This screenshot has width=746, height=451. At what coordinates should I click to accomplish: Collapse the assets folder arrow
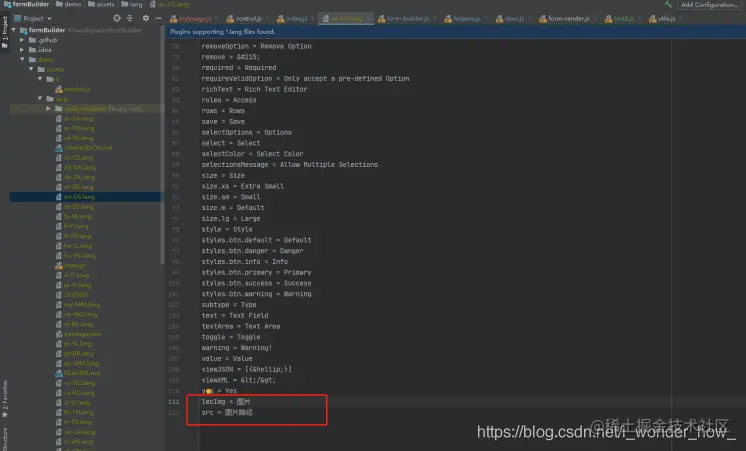[31, 69]
